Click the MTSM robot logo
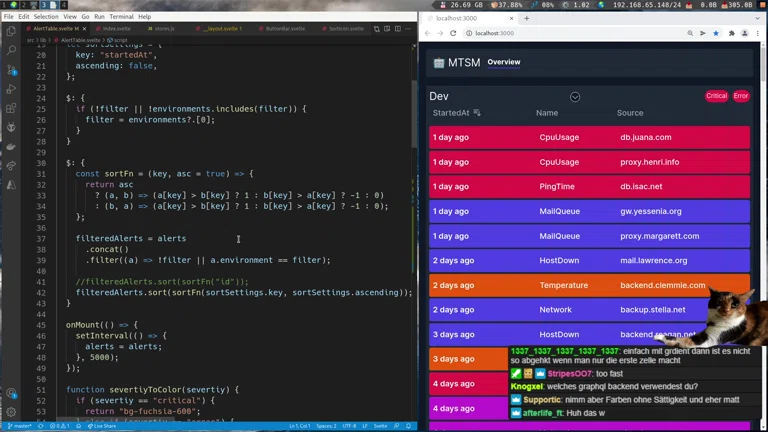This screenshot has width=768, height=432. 439,63
